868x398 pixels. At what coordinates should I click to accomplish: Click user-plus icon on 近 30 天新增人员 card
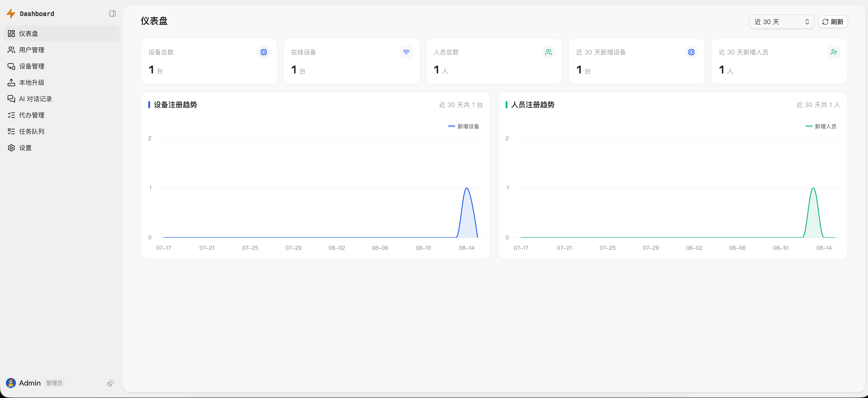[834, 52]
